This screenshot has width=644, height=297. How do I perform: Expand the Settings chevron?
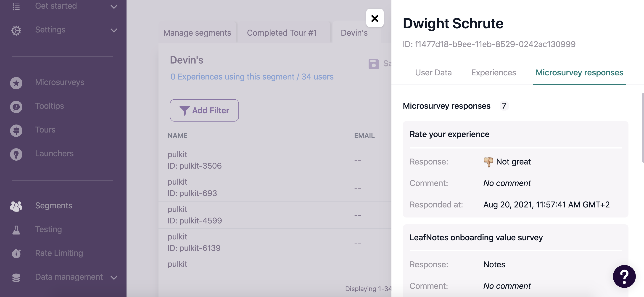pos(114,31)
